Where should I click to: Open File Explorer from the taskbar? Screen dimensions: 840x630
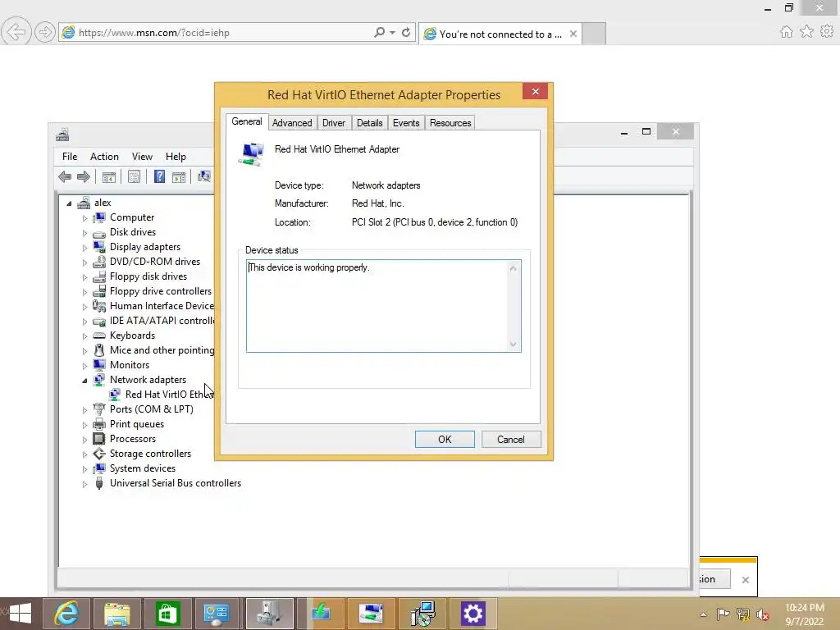point(116,614)
